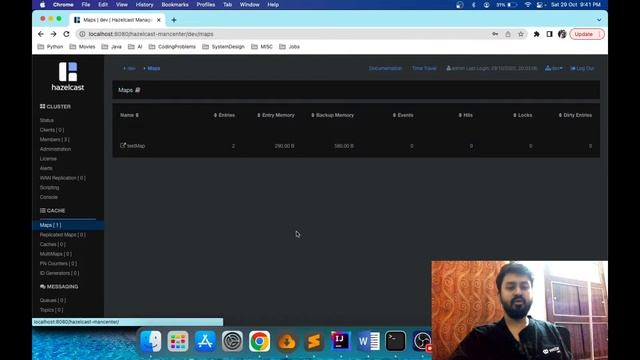The image size is (640, 360).
Task: Open Clients [0] in sidebar
Action: tap(52, 130)
